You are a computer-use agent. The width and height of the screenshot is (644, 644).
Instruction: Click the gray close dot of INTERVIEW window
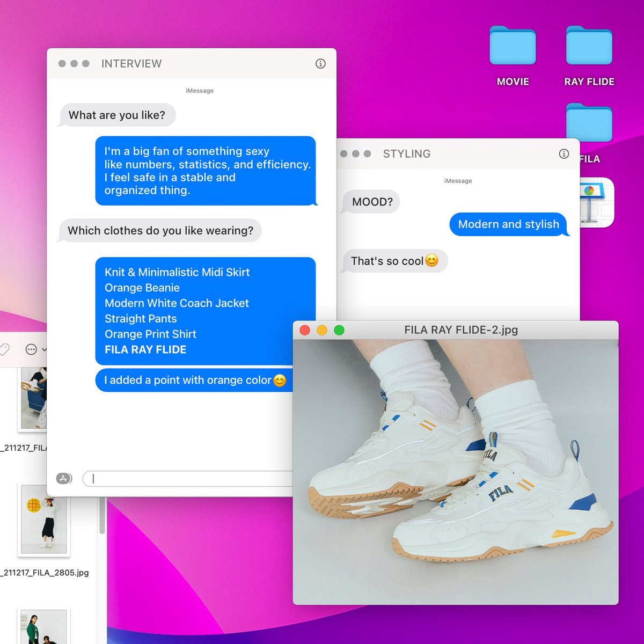coord(62,63)
